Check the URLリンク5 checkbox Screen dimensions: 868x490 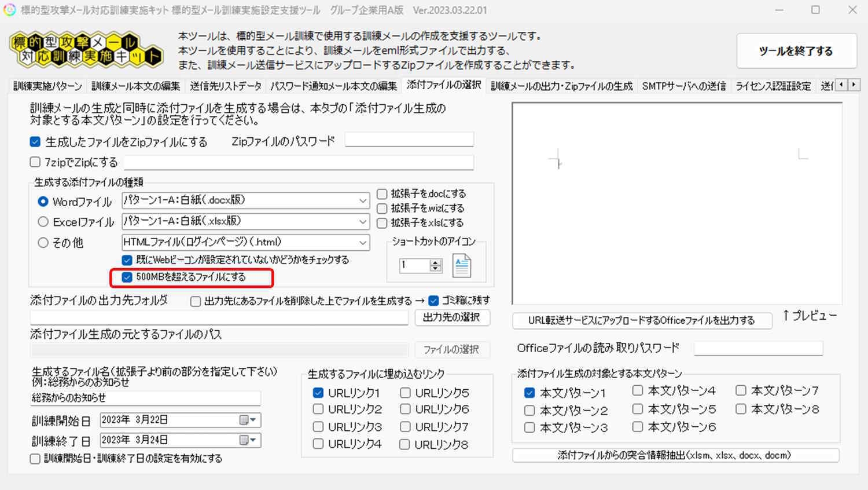(406, 393)
